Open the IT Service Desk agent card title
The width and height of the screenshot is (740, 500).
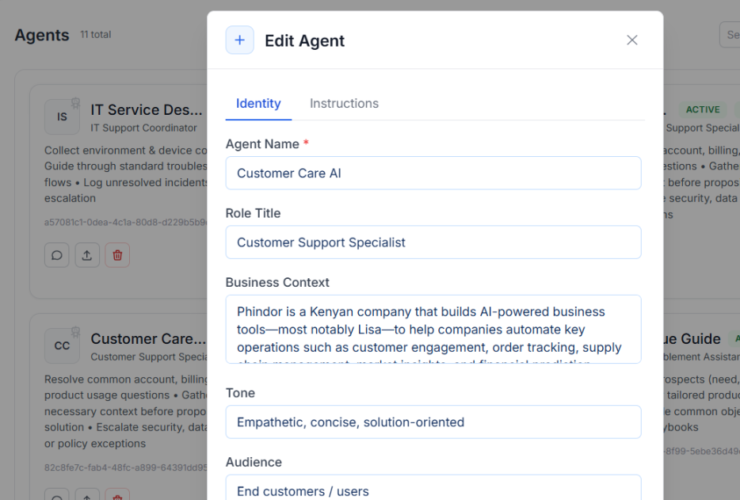coord(146,110)
